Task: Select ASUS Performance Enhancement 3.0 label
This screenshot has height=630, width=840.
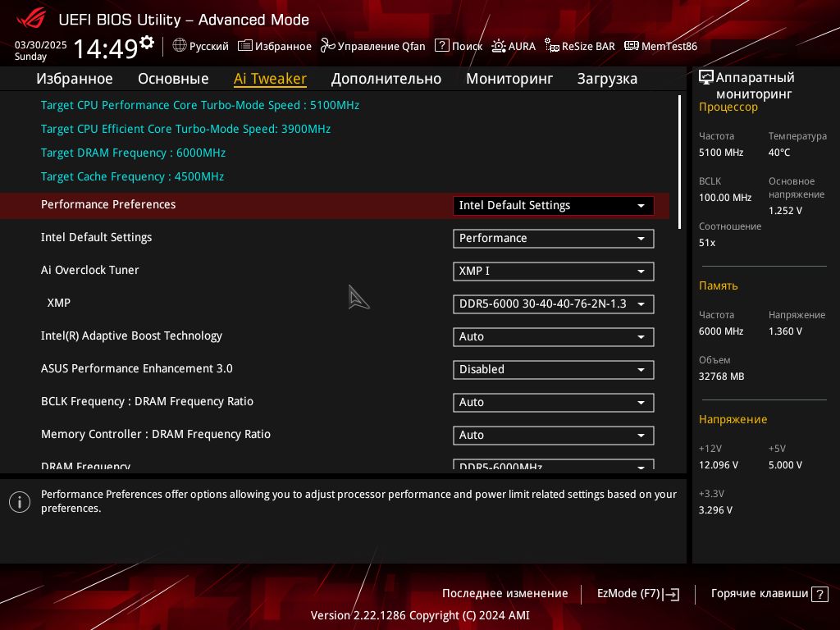Action: coord(137,368)
